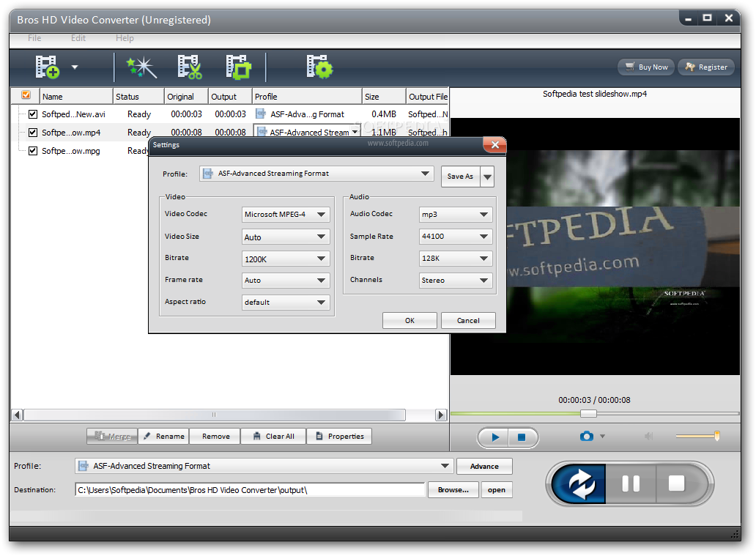Click the Merge button

click(112, 437)
